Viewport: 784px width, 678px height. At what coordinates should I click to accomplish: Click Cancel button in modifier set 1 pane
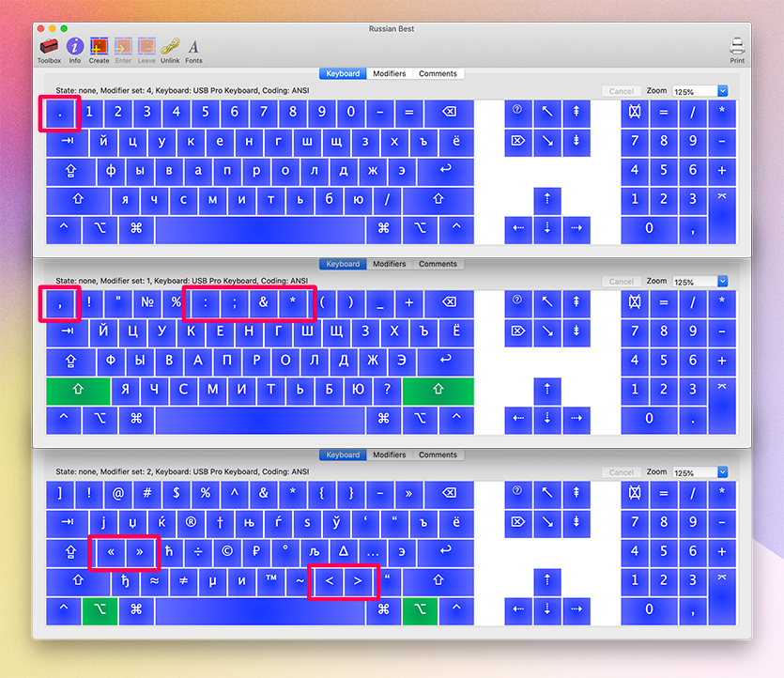coord(622,282)
